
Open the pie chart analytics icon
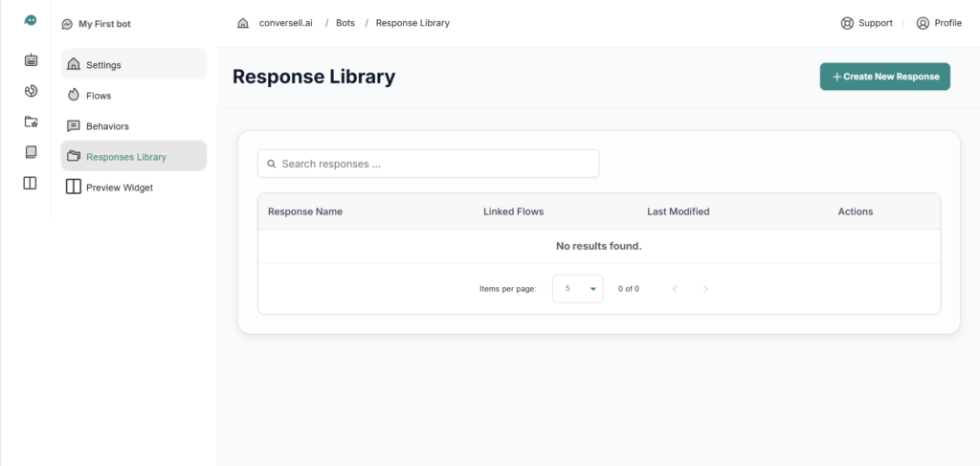point(31,91)
